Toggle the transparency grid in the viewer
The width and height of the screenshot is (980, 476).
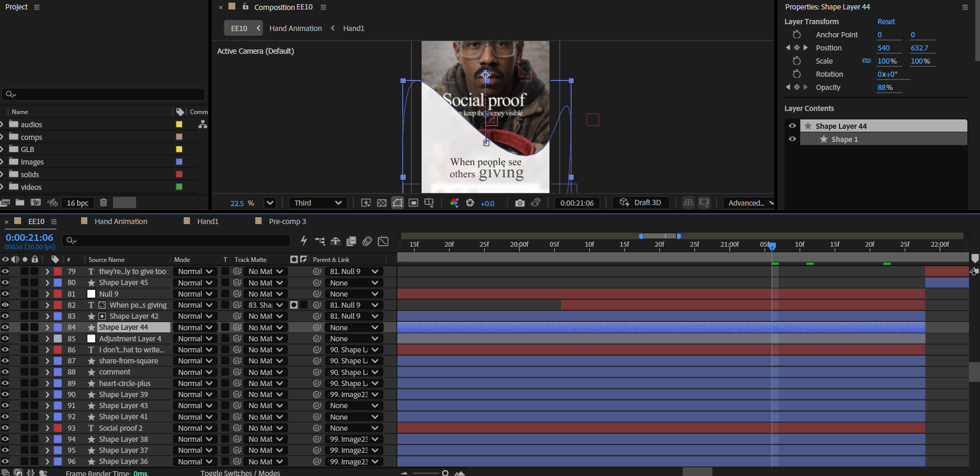(382, 203)
